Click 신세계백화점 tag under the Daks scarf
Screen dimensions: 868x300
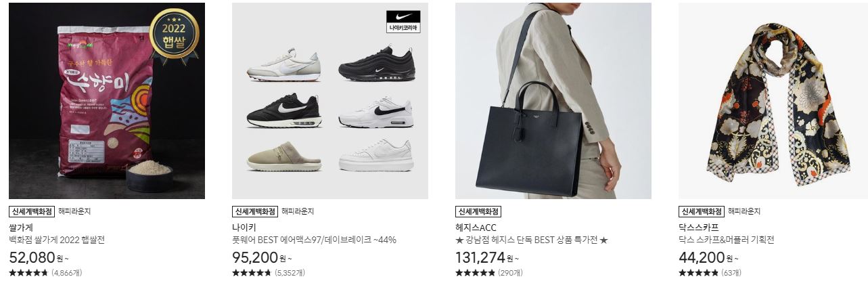point(702,211)
